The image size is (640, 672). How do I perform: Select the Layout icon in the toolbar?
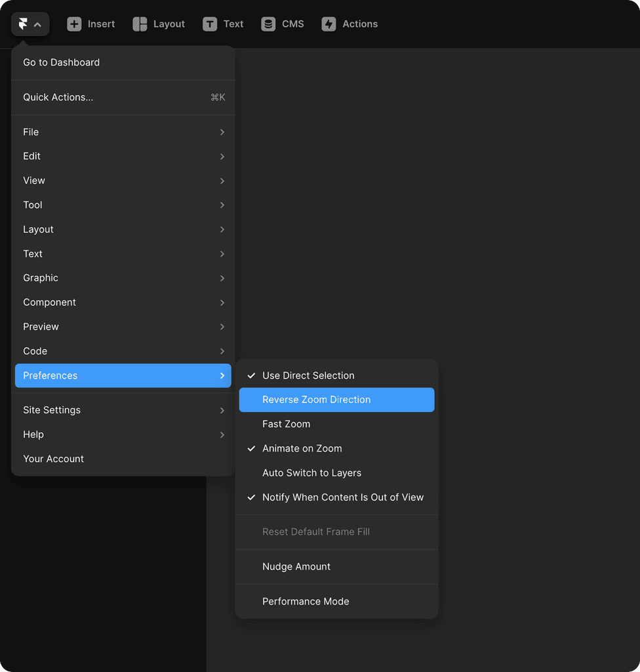(140, 24)
